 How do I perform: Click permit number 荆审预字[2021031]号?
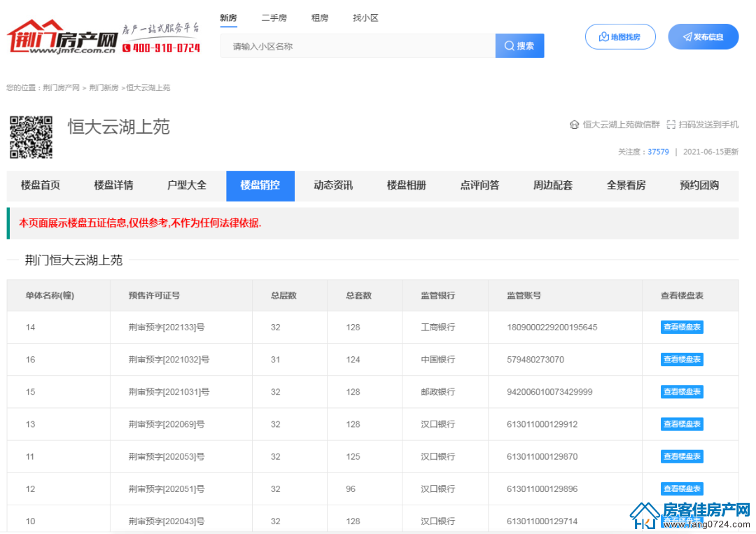click(x=169, y=392)
